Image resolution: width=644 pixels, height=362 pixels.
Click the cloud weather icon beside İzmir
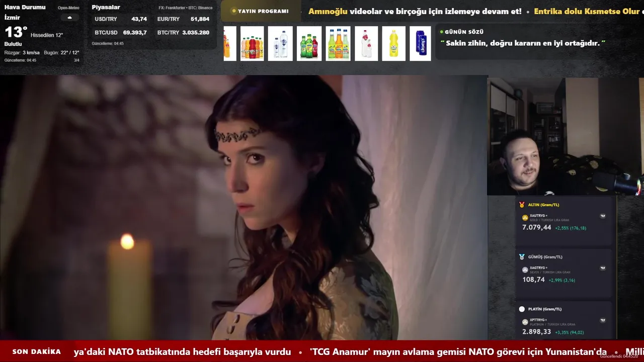click(69, 18)
